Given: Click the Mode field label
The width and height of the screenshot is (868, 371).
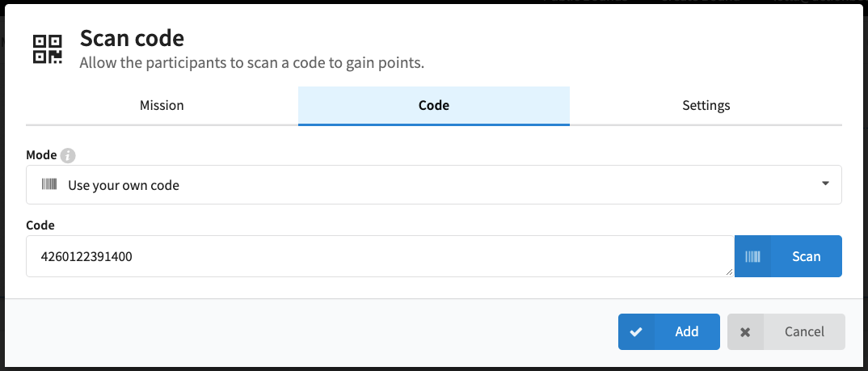Looking at the screenshot, I should coord(41,155).
